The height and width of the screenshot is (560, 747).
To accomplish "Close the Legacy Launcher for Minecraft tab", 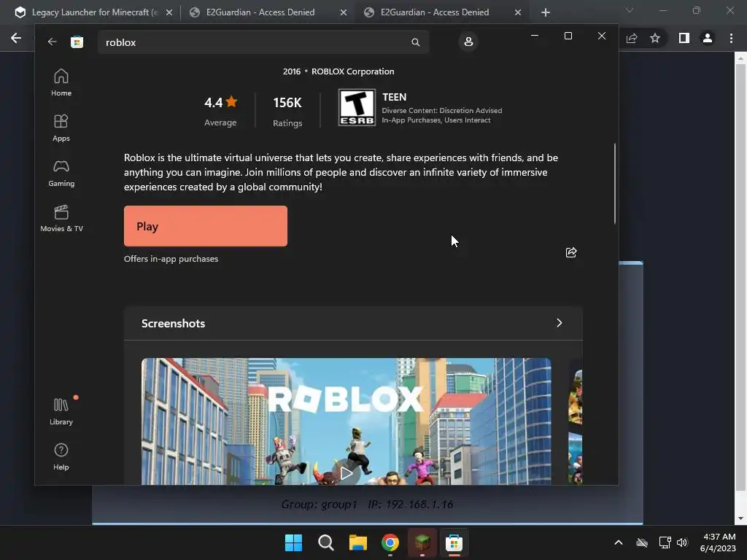I will pos(169,12).
